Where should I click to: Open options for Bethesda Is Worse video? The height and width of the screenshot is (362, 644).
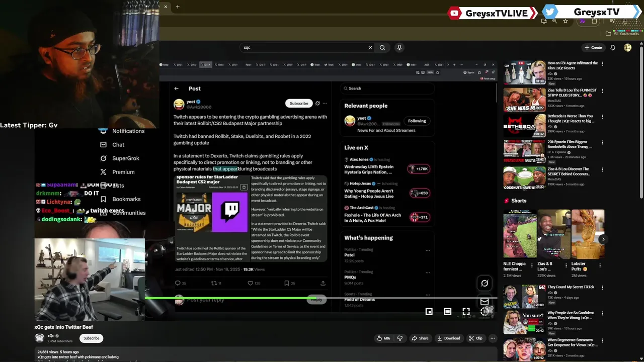pyautogui.click(x=602, y=117)
